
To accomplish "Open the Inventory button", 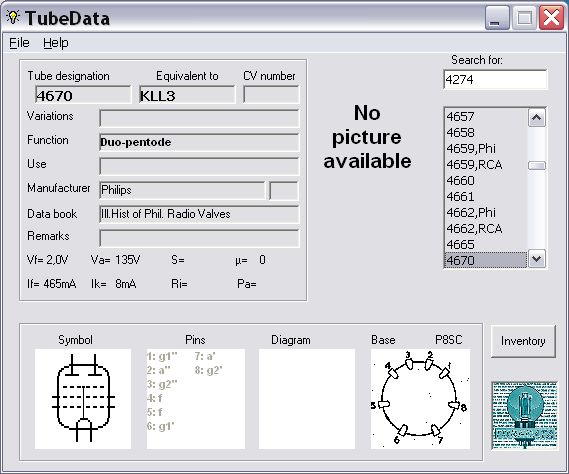I will coord(523,341).
